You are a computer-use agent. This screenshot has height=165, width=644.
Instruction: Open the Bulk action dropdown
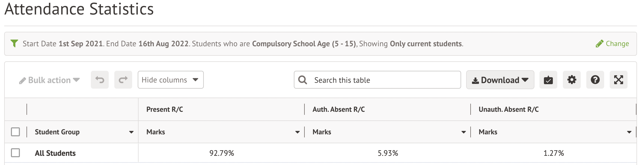coord(49,80)
